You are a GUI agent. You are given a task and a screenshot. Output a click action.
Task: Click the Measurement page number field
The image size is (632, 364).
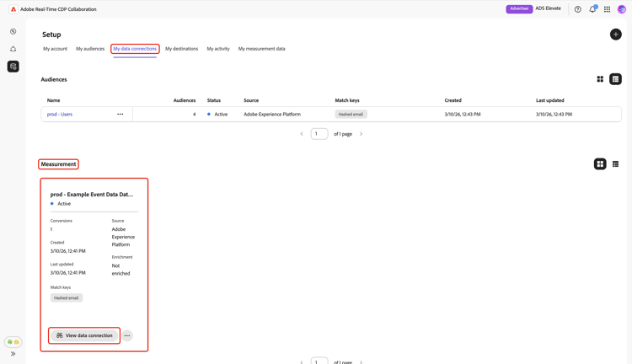pos(319,361)
